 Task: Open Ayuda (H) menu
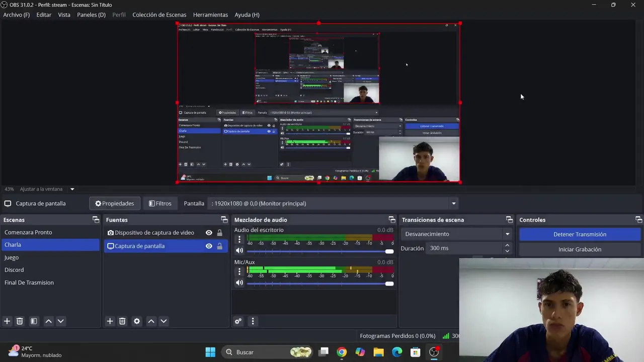tap(247, 15)
